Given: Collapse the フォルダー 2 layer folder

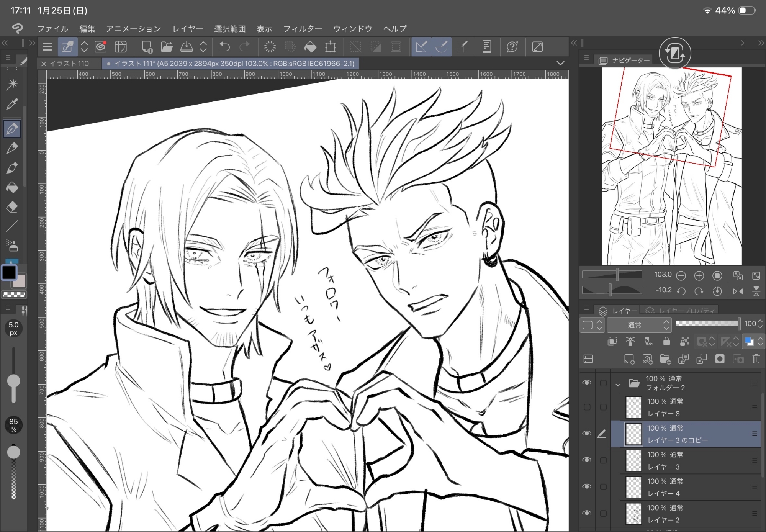Looking at the screenshot, I should (x=618, y=384).
